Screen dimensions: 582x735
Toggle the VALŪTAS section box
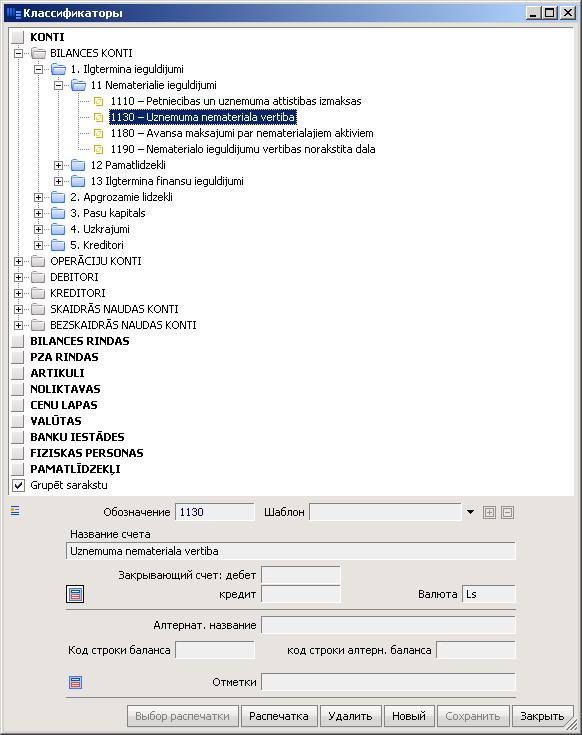click(x=18, y=421)
